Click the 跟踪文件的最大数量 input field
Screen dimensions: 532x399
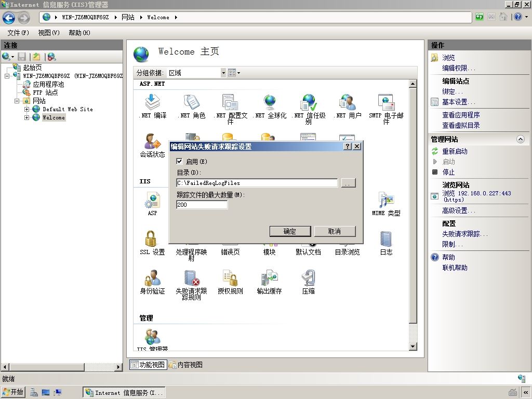202,205
